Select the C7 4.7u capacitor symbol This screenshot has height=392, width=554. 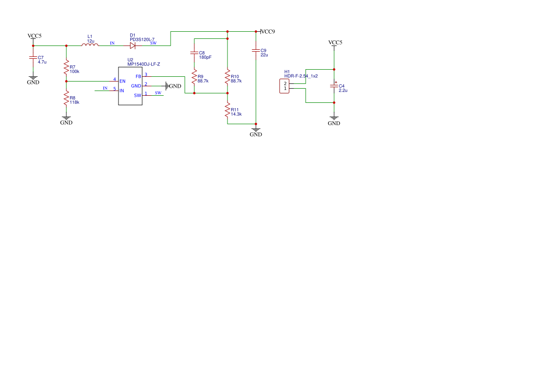[33, 57]
